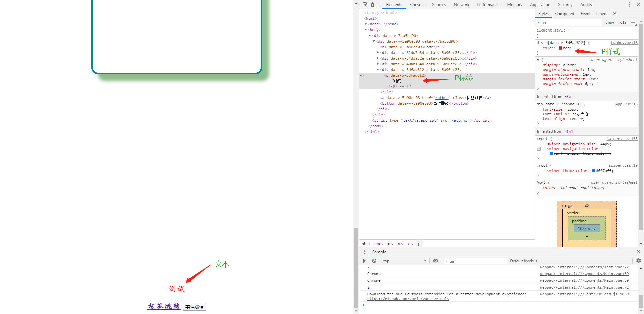Click the #007aff color swatch

594,171
